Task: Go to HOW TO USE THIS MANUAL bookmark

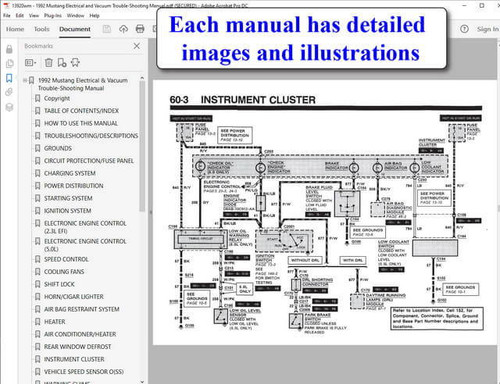Action: (81, 123)
